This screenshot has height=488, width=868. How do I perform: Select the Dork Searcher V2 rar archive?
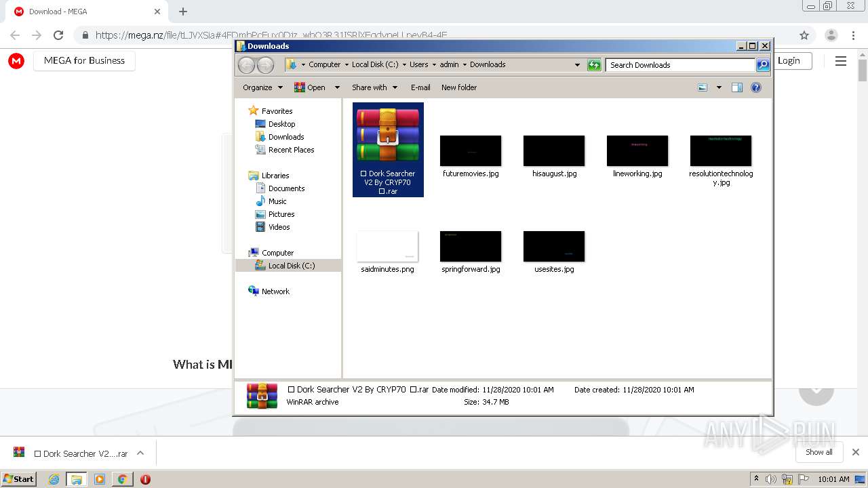(388, 150)
